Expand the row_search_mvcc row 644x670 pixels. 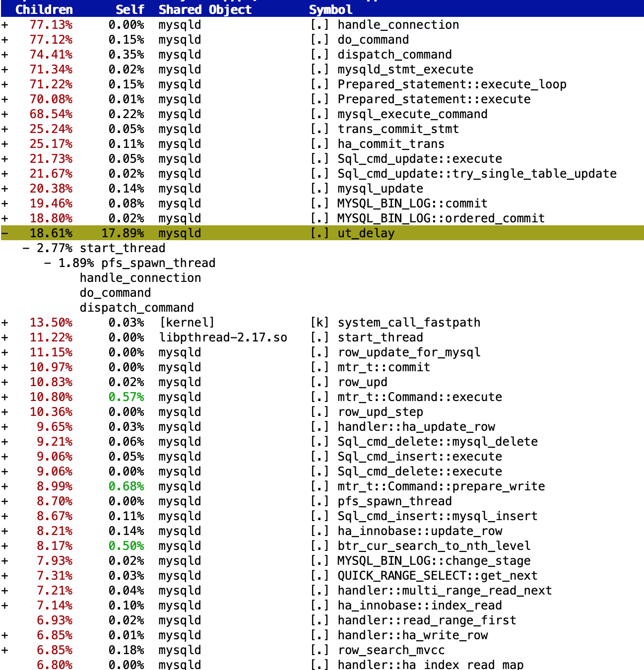tap(4, 650)
